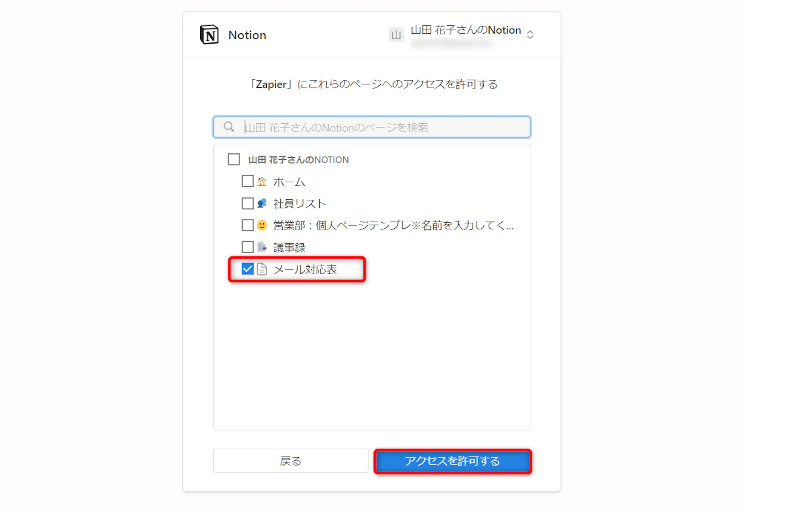Select the メール対応表 page label
The height and width of the screenshot is (512, 812).
pos(305,269)
